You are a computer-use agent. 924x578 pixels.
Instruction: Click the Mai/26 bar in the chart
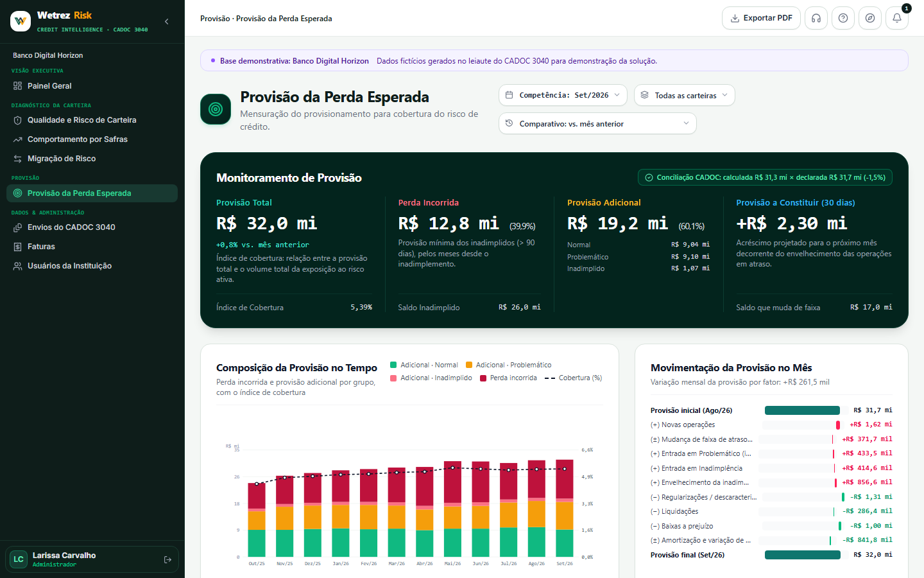click(452, 509)
